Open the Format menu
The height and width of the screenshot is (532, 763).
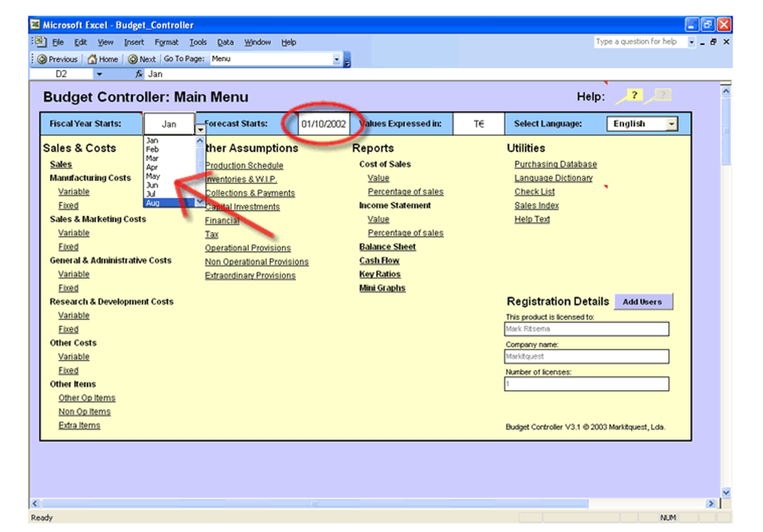click(166, 42)
